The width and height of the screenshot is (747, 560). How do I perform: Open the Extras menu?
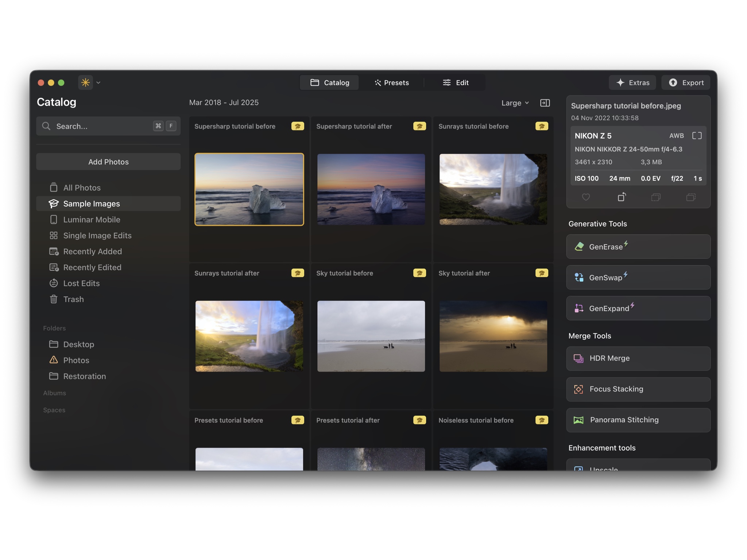coord(632,82)
